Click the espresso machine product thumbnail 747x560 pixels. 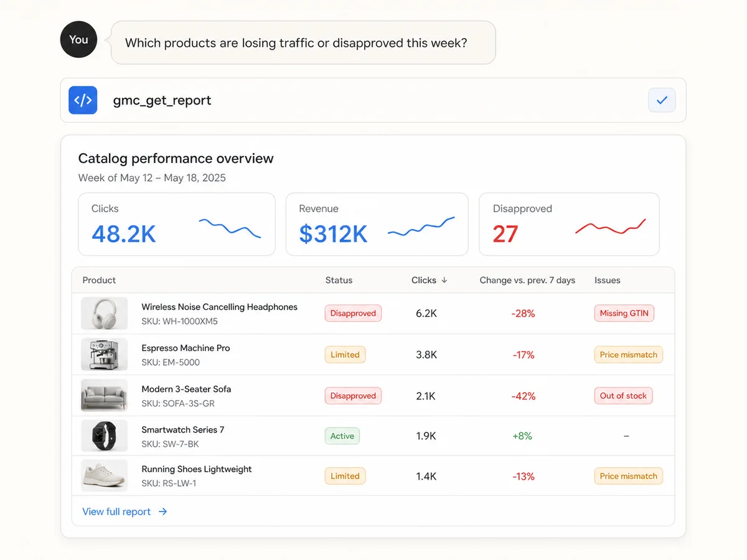point(105,355)
